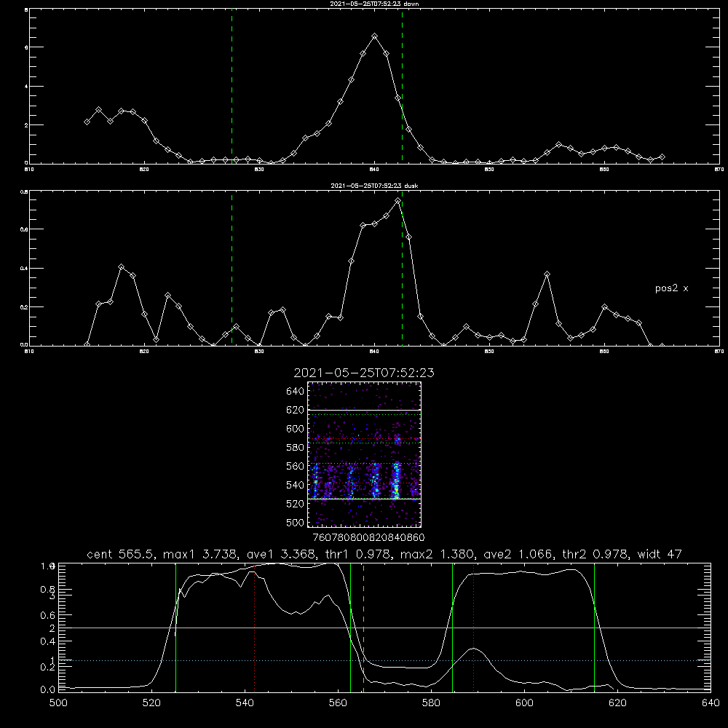Click the 640 tick label on bottom plot x-axis

tap(711, 703)
